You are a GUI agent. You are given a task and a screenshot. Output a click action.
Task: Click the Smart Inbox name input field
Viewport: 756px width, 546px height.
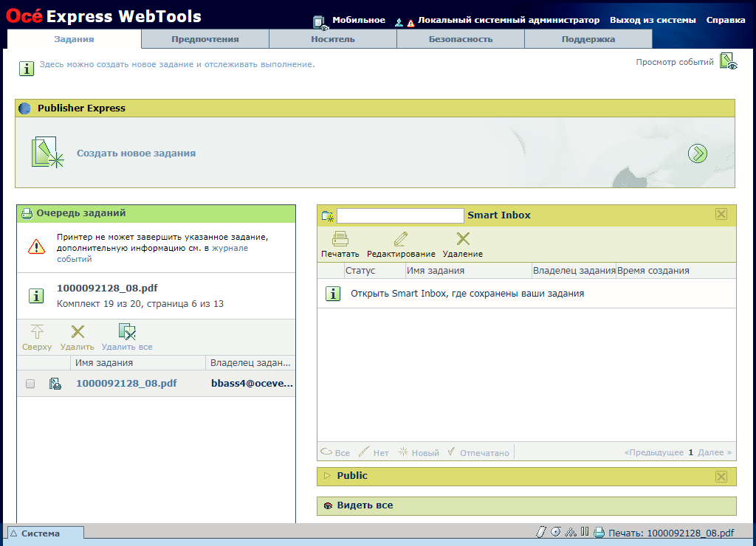pos(400,215)
